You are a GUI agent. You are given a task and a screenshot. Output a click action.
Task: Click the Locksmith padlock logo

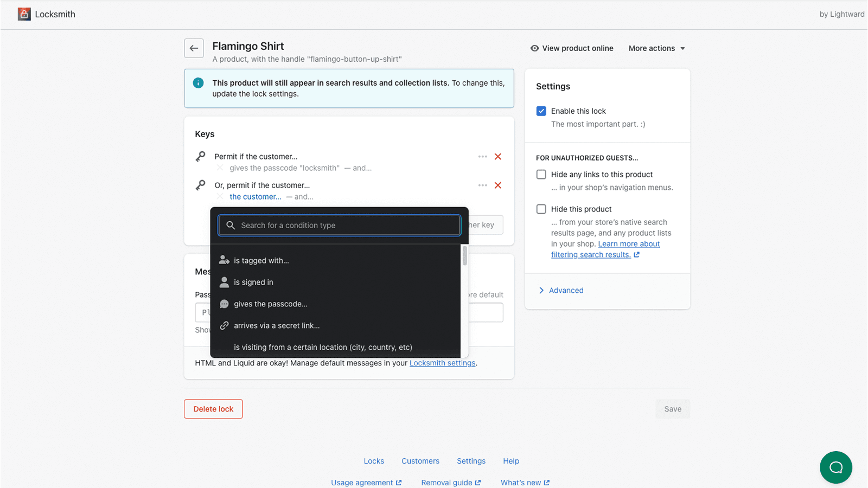coord(24,14)
